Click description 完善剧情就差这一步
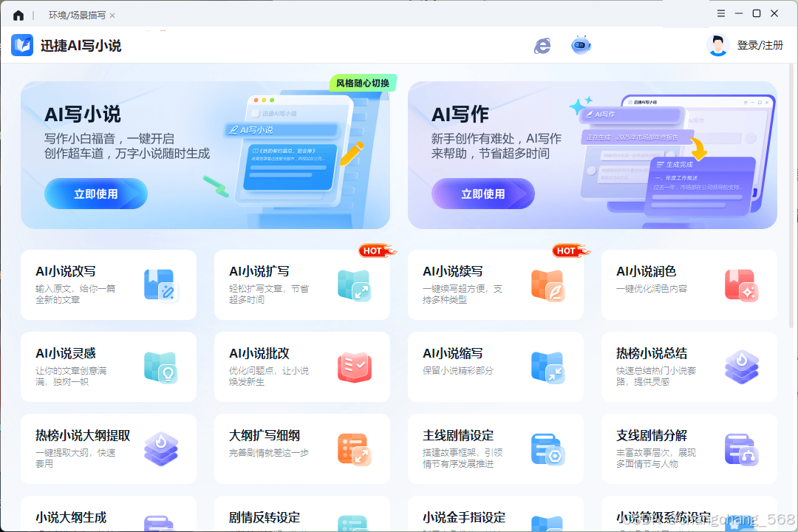Viewport: 798px width, 532px height. 269,453
